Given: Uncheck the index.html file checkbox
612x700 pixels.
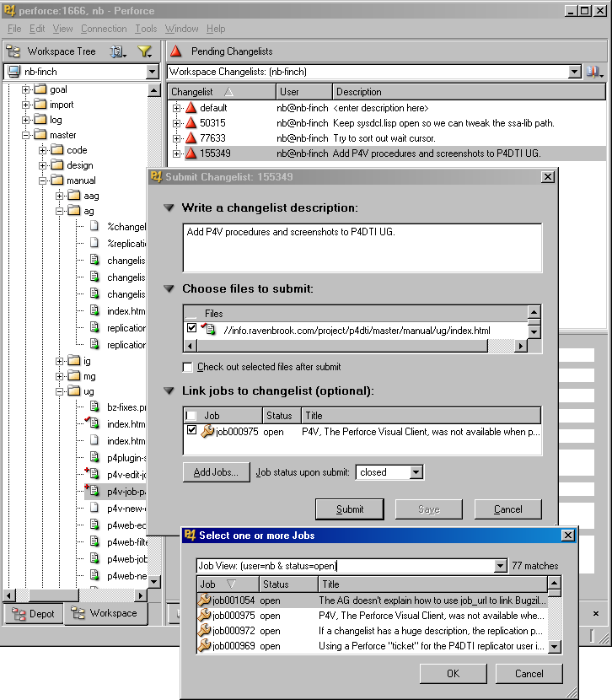Looking at the screenshot, I should click(192, 329).
